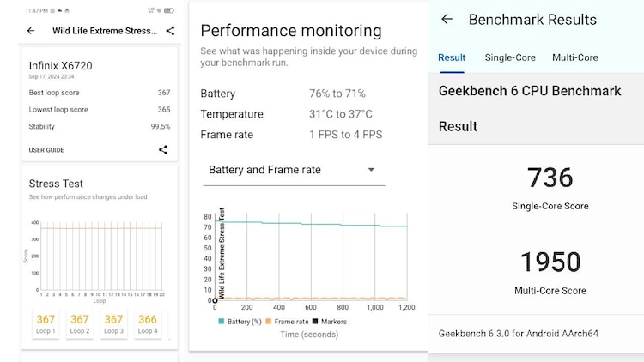
Task: Select the Result tab
Action: [x=452, y=57]
